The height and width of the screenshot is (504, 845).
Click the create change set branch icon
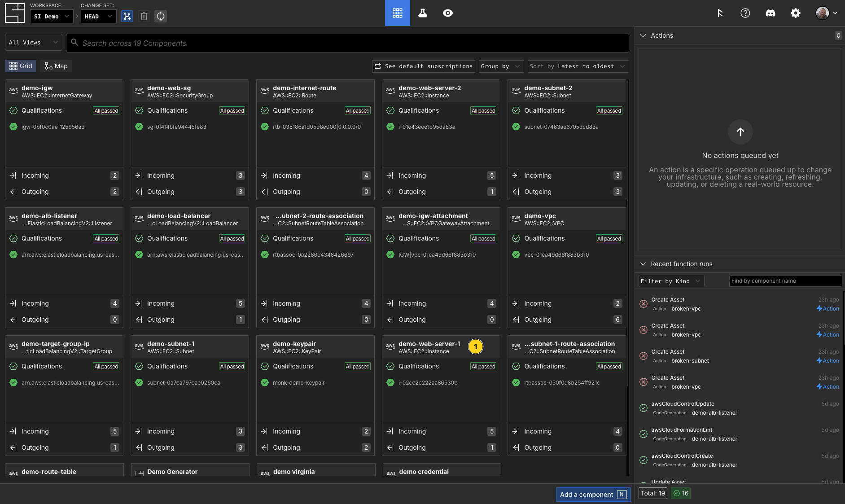point(127,17)
